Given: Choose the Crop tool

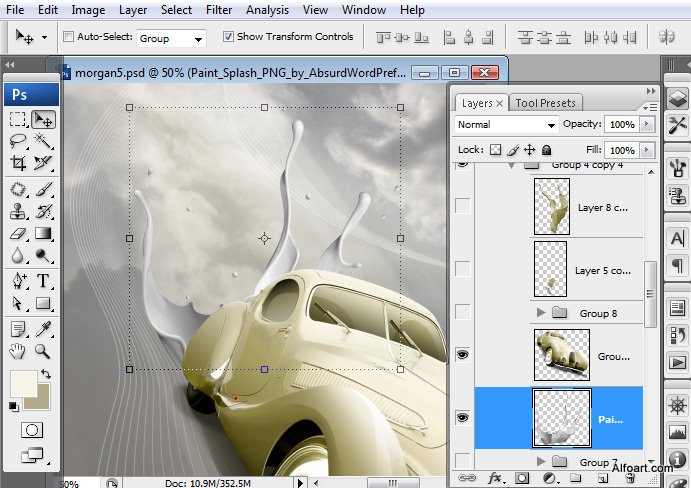Looking at the screenshot, I should click(18, 163).
